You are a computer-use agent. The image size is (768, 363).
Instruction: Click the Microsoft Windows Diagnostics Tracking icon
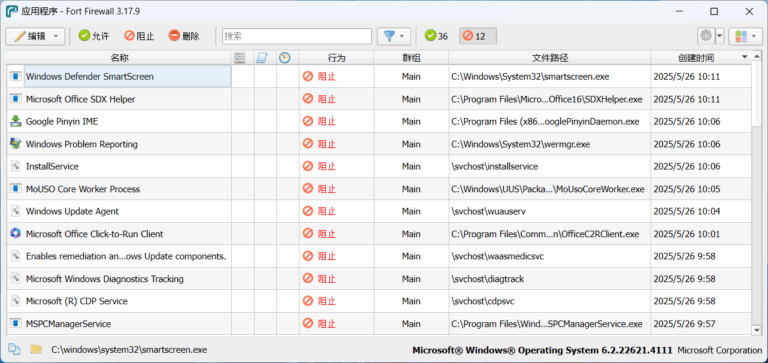(x=16, y=279)
